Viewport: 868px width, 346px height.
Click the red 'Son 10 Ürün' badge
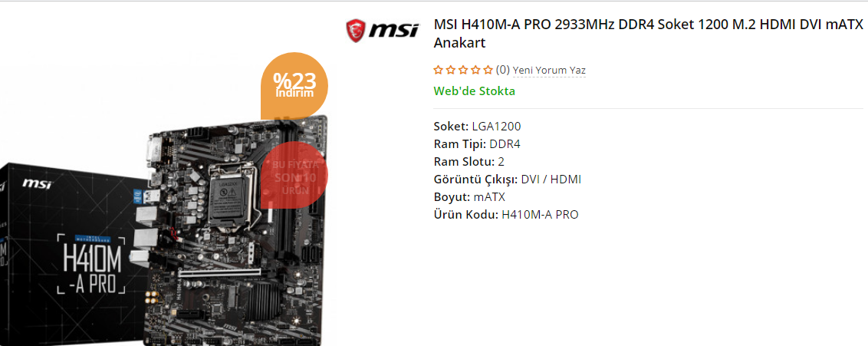294,176
